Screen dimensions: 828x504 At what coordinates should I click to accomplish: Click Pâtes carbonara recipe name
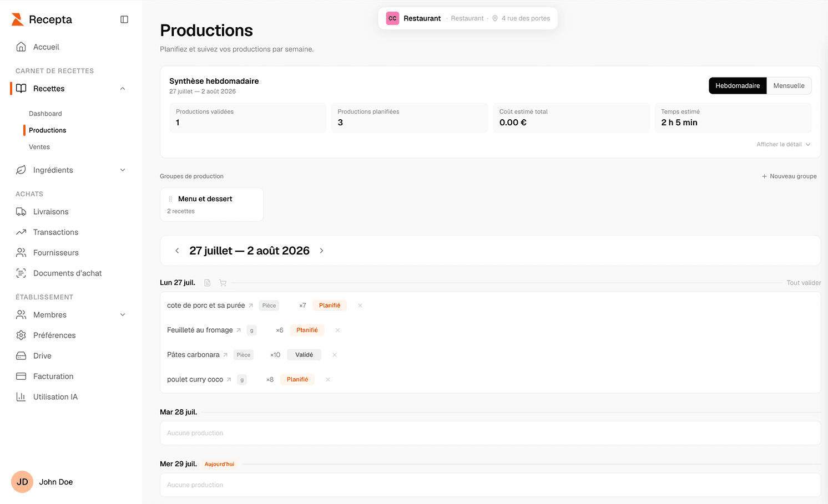point(193,355)
